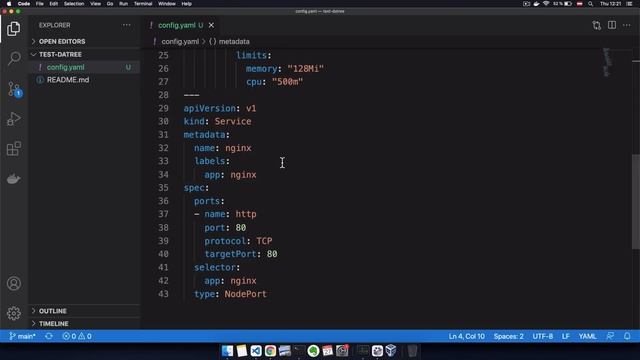Open the Edit menu

coord(53,4)
